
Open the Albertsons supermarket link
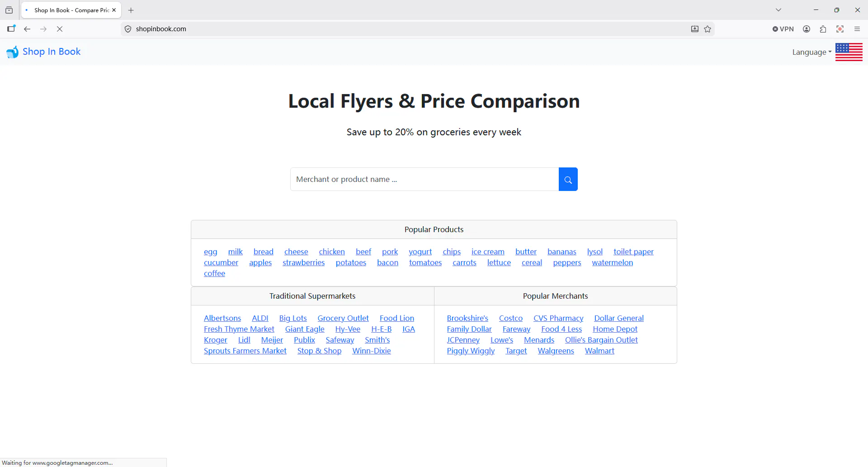(222, 318)
